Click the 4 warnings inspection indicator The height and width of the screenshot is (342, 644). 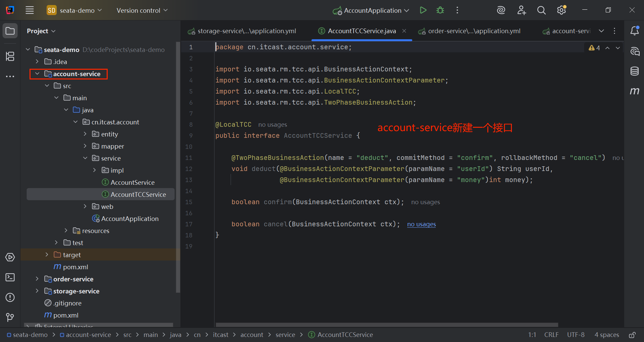pyautogui.click(x=594, y=48)
